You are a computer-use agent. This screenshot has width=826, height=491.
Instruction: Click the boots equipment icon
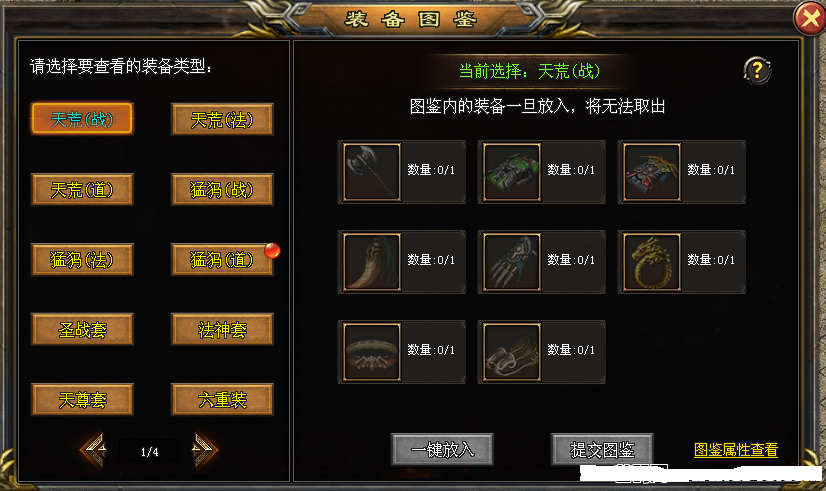point(512,352)
